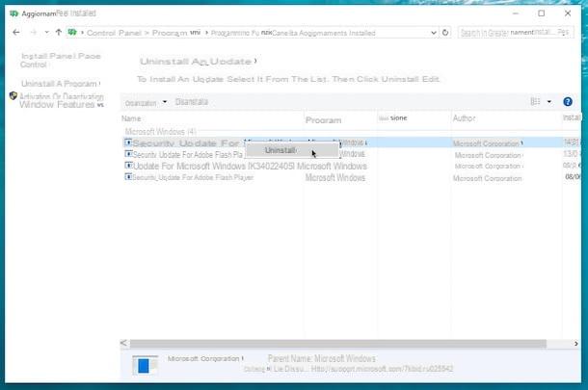This screenshot has height=390, width=588.
Task: Sort list by Versione column header
Action: pyautogui.click(x=392, y=118)
